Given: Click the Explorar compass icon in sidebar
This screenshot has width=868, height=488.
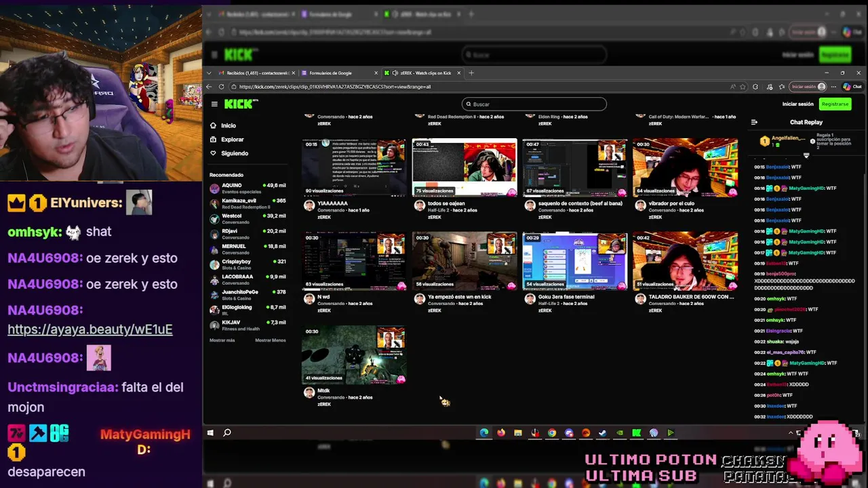Looking at the screenshot, I should [x=214, y=140].
